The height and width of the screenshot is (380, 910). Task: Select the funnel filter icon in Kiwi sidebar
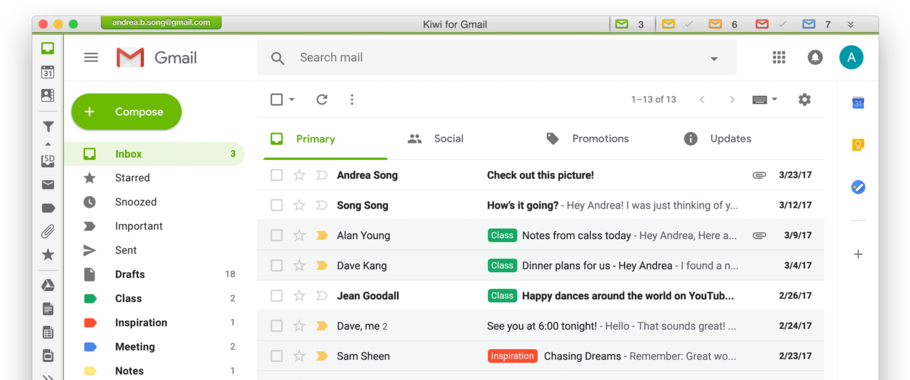click(x=48, y=126)
